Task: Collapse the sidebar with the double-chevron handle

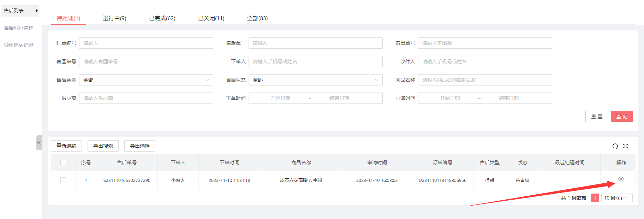Action: pos(39,143)
